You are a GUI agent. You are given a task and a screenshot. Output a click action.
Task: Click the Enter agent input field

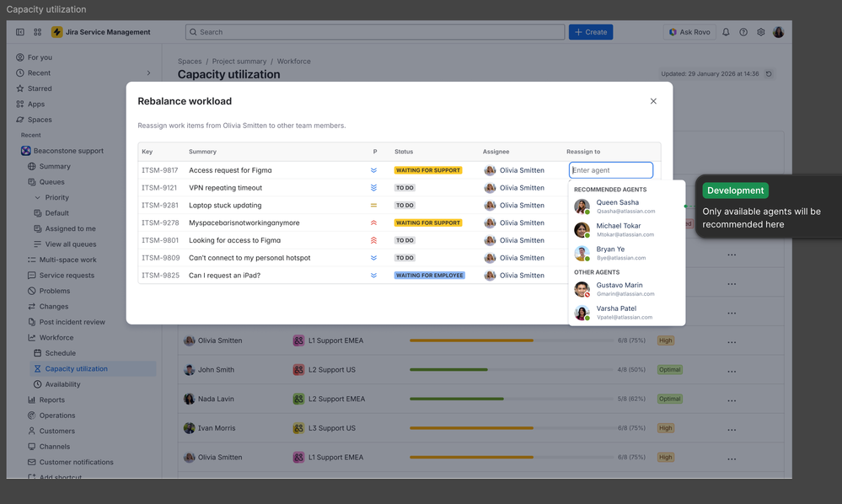[610, 170]
